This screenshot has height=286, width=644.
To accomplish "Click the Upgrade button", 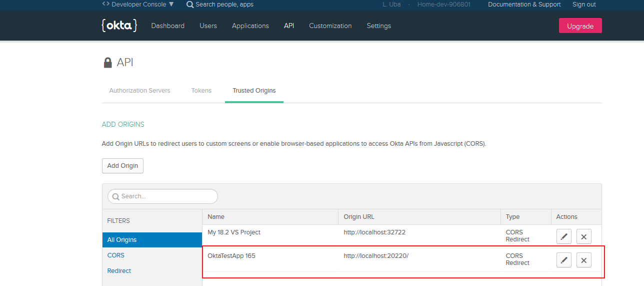I will [580, 26].
